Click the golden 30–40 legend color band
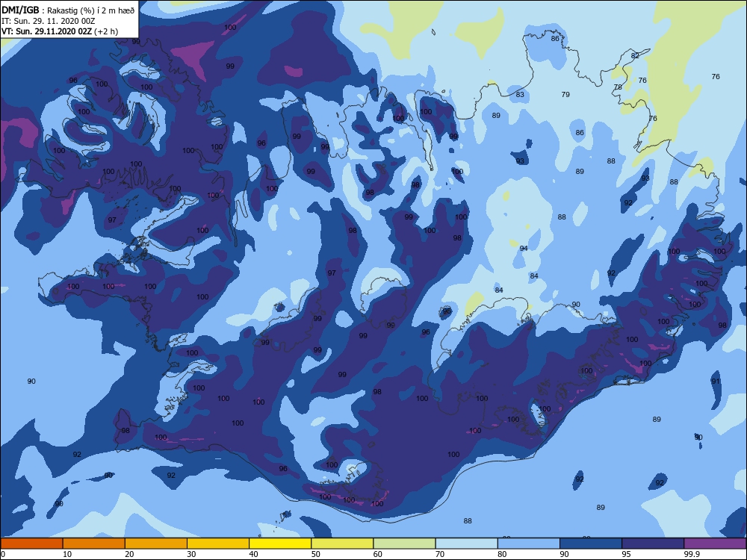 click(x=218, y=544)
